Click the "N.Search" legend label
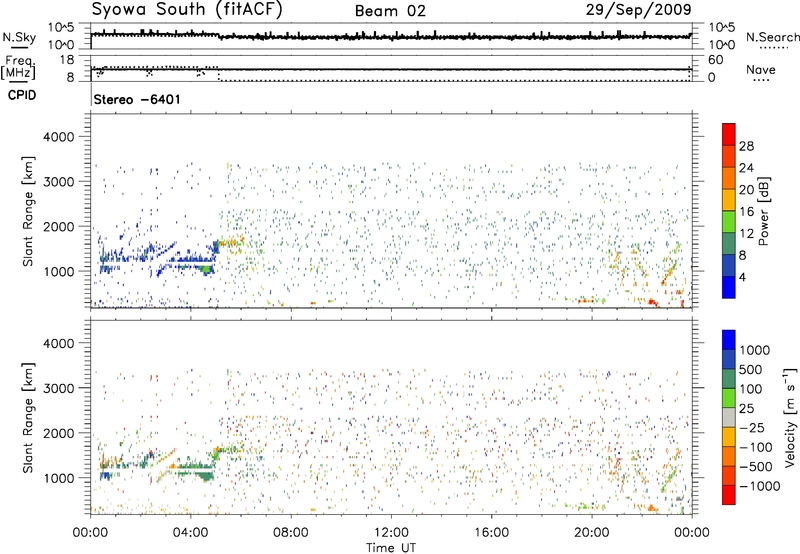800x554 pixels. click(772, 37)
